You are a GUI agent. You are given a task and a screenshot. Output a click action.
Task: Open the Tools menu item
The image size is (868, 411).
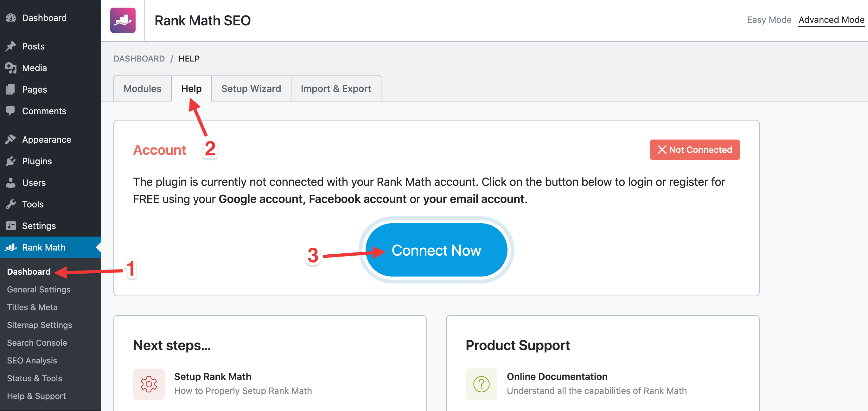pos(50,204)
